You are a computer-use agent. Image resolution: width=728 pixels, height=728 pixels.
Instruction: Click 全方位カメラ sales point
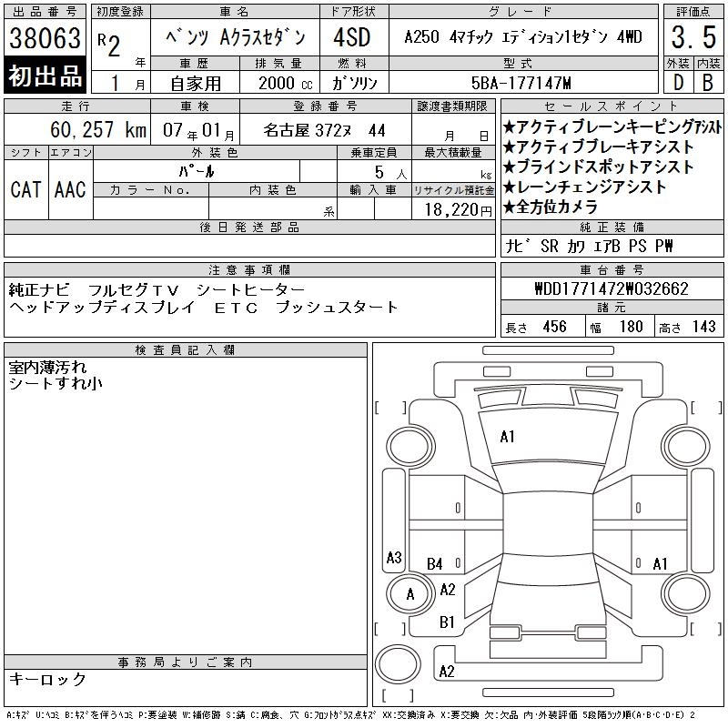pos(551,207)
